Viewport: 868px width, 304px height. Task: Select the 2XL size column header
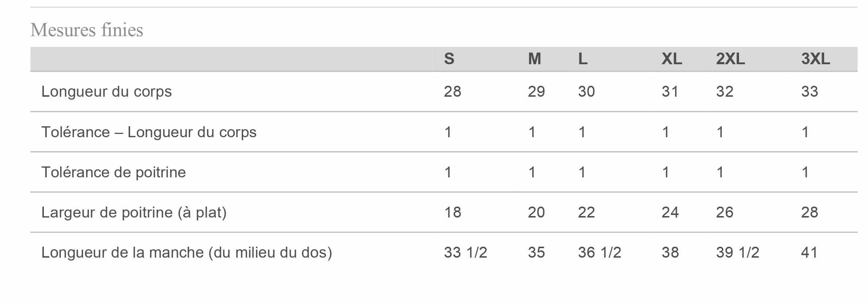pyautogui.click(x=730, y=59)
